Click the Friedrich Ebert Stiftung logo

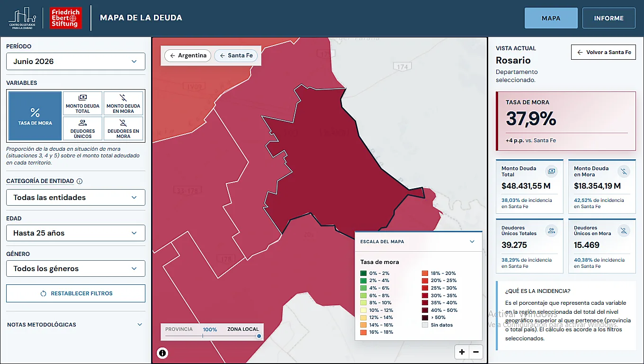[66, 18]
